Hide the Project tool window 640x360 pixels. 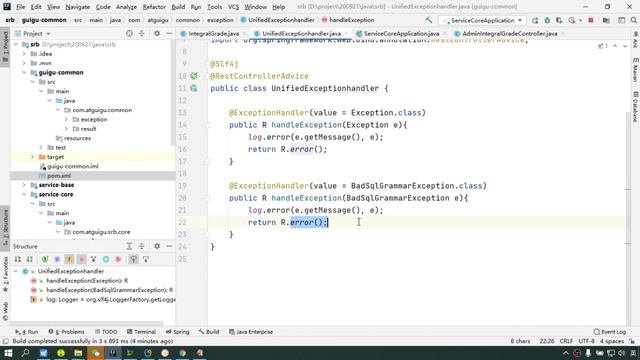tap(169, 33)
